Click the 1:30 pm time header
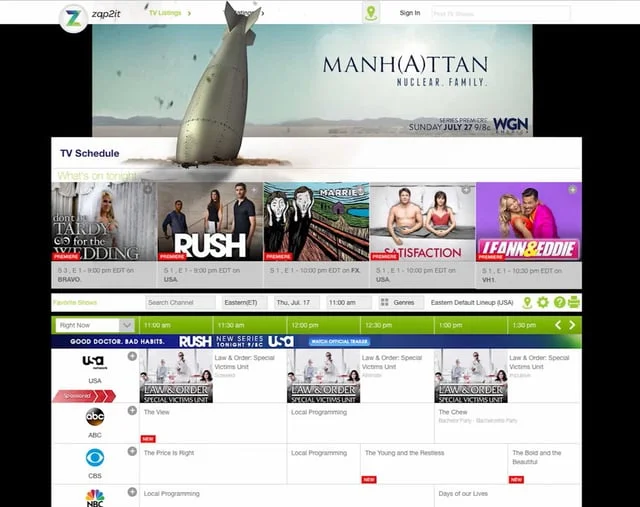This screenshot has height=507, width=640. [524, 325]
